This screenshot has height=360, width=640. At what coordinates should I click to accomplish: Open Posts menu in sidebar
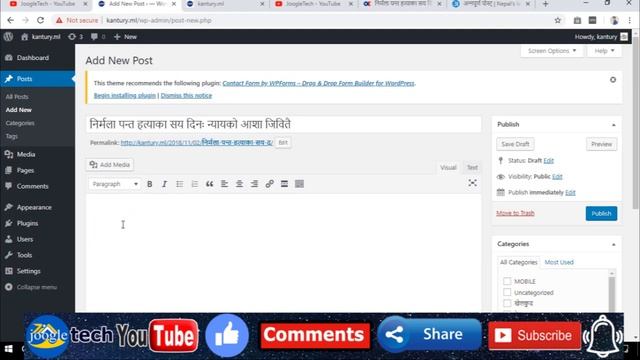point(37,79)
